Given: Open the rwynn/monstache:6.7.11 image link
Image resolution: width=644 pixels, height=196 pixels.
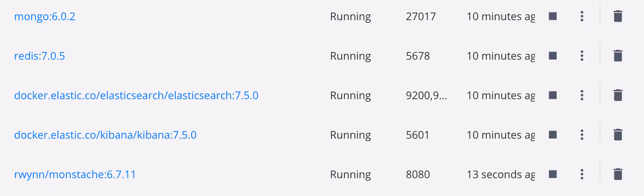Looking at the screenshot, I should click(75, 175).
